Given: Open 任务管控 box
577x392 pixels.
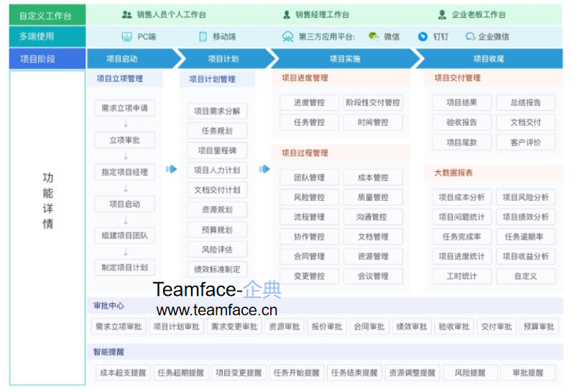Looking at the screenshot, I should coord(309,123).
